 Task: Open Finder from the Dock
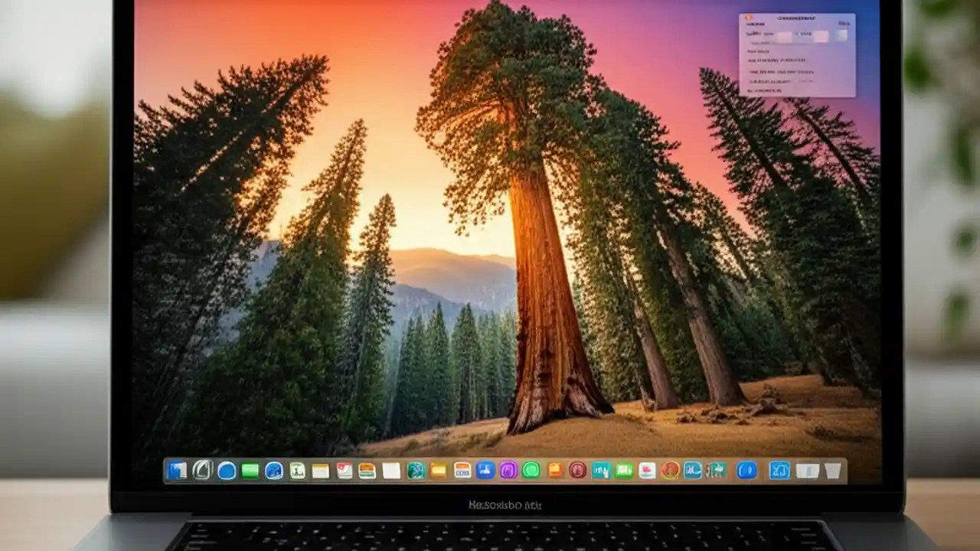[x=178, y=471]
